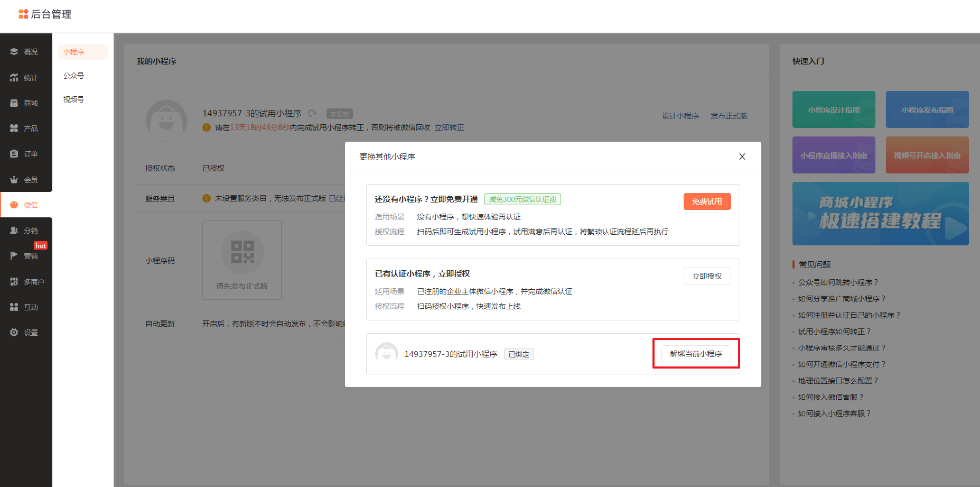Image resolution: width=980 pixels, height=487 pixels.
Task: Click the 订单 orders icon
Action: pos(14,154)
